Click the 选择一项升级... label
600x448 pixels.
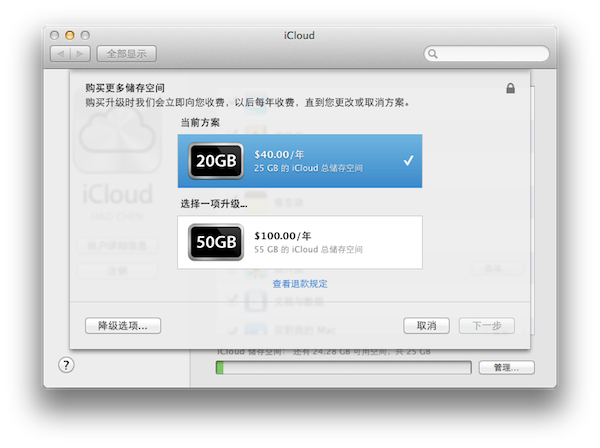214,204
